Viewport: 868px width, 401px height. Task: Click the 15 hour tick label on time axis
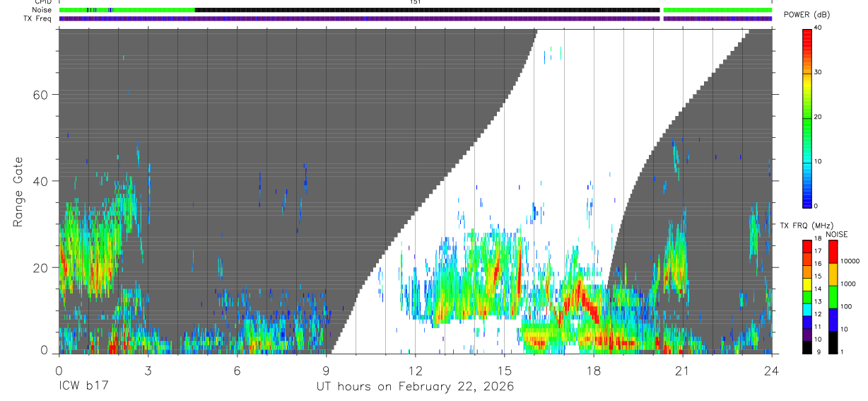(505, 370)
